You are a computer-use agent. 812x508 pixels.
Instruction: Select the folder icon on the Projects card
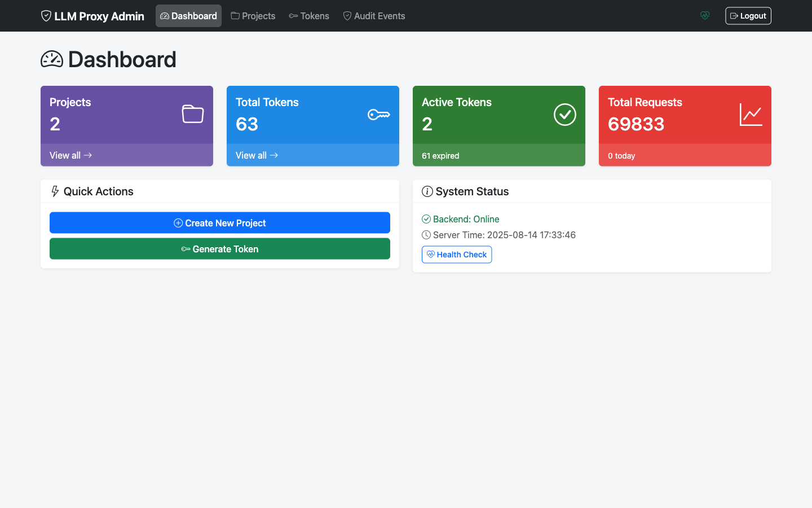click(192, 113)
